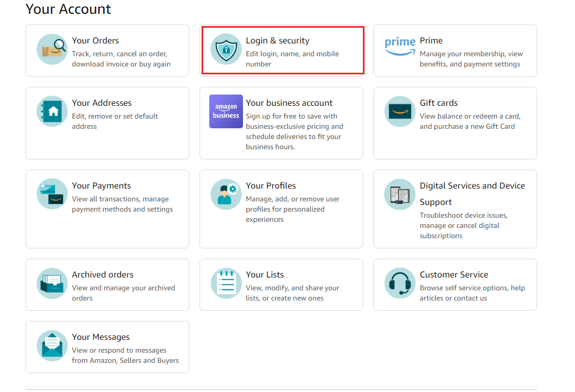Click 'Manage, add, or remove user profiles' text

click(x=293, y=209)
